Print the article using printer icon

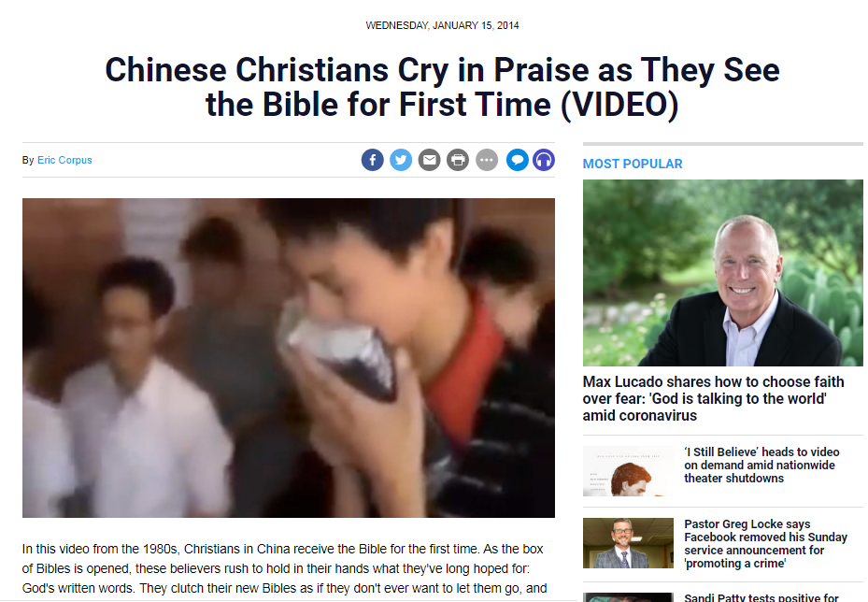coord(458,160)
